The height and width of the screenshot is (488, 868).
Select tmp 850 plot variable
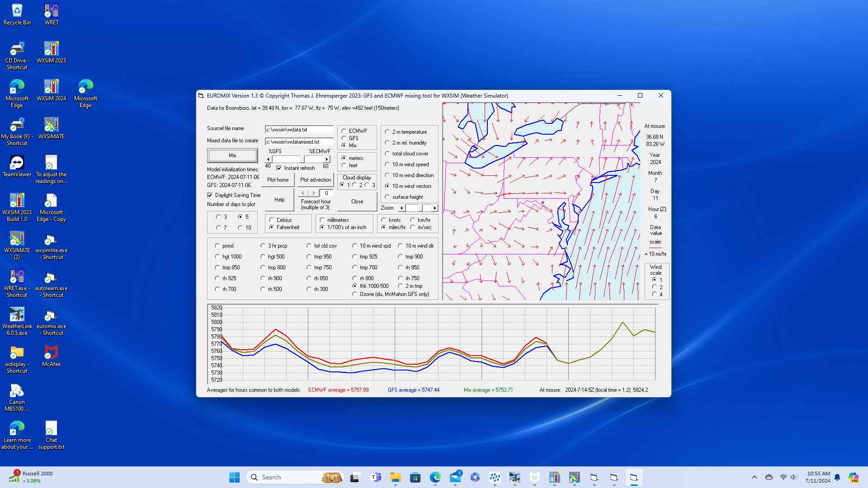tap(217, 267)
